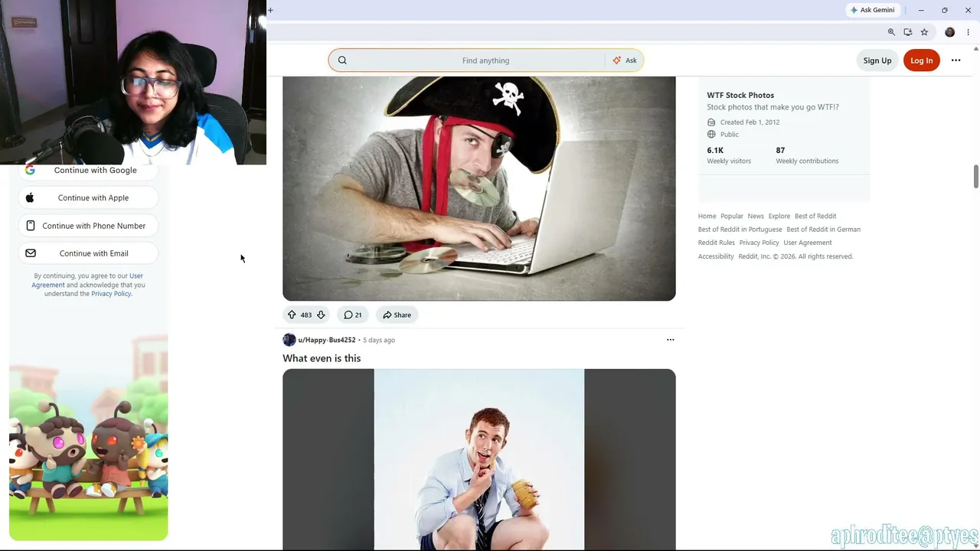
Task: Open Best of Reddit in Portuguese link
Action: coord(740,230)
